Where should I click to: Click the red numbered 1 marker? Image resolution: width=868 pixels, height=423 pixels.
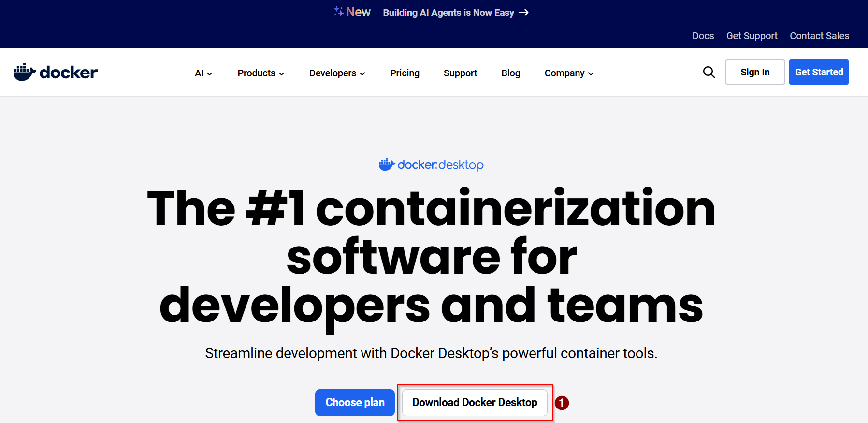tap(562, 403)
